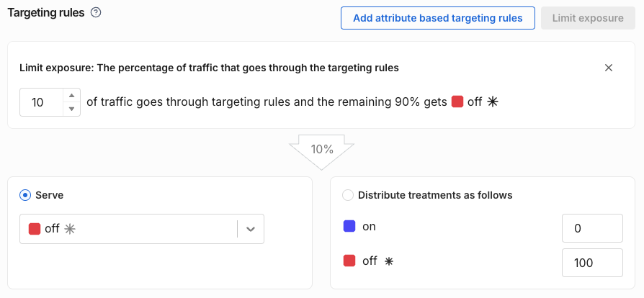Click blue swatch beside on treatment

tap(349, 227)
